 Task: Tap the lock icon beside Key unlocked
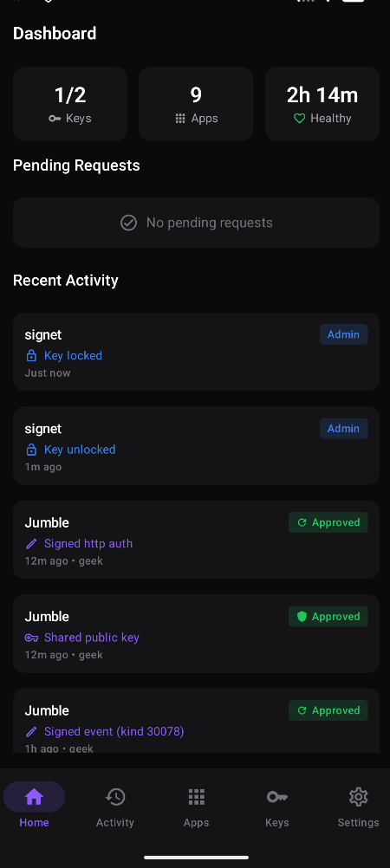point(31,450)
